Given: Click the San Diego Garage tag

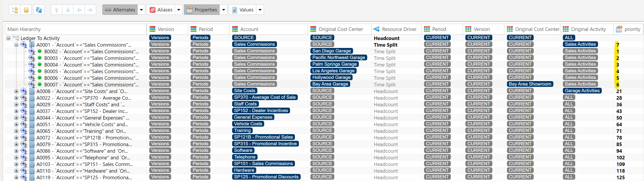Looking at the screenshot, I should coord(331,51).
